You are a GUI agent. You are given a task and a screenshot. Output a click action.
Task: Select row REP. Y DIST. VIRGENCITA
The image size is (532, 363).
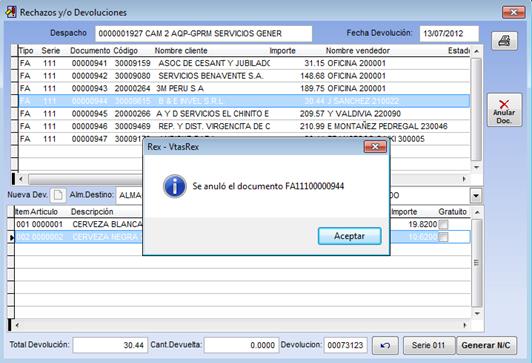(x=244, y=126)
